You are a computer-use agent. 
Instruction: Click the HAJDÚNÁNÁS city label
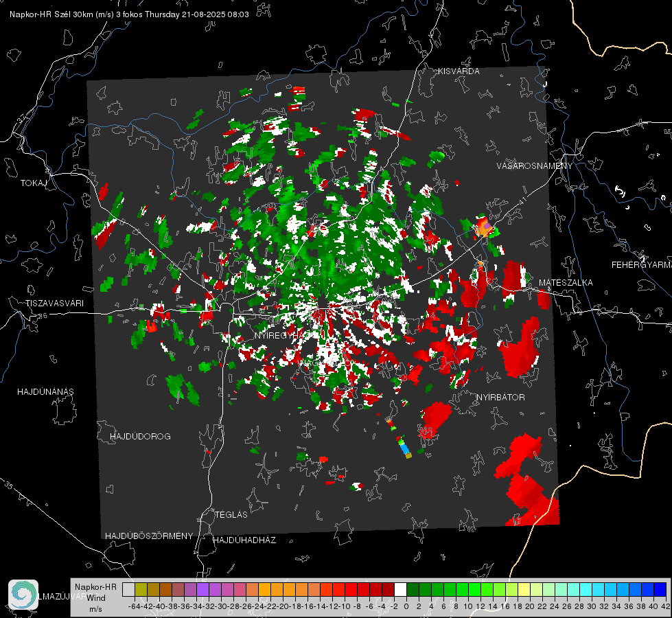tap(45, 392)
